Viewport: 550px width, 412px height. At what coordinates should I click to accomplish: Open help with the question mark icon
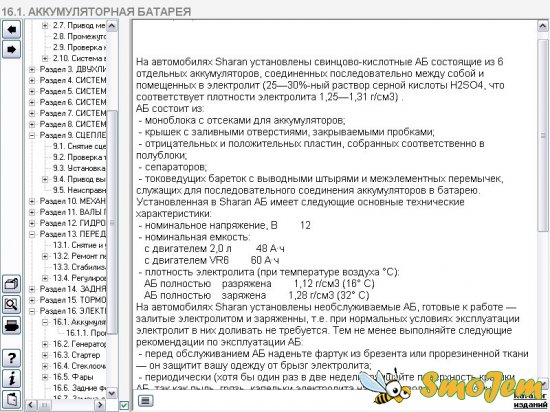pos(12,358)
